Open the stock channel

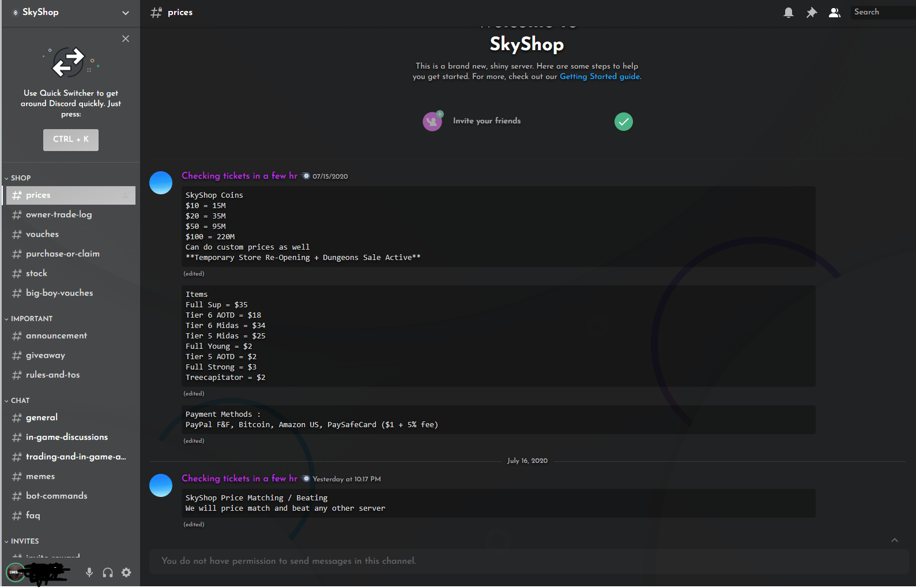click(x=71, y=274)
